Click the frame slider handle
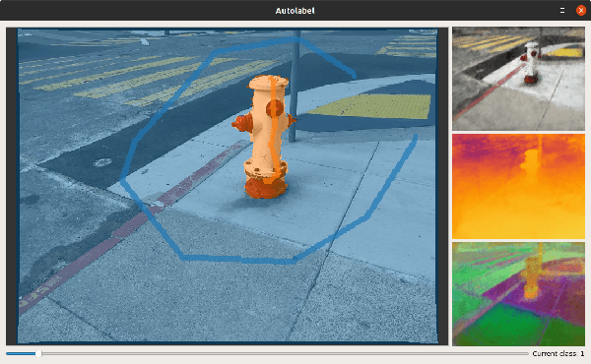The image size is (591, 364). [x=38, y=353]
